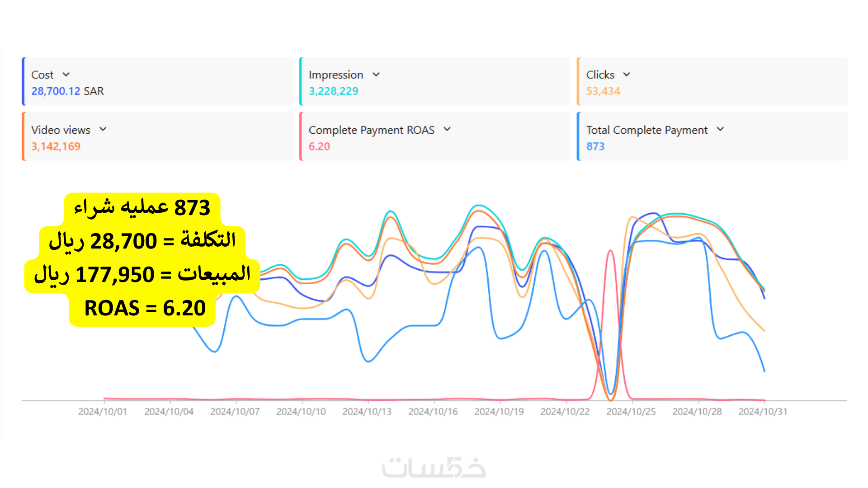Expand the Total Complete Payment chevron
This screenshot has height=488, width=868.
click(x=720, y=130)
